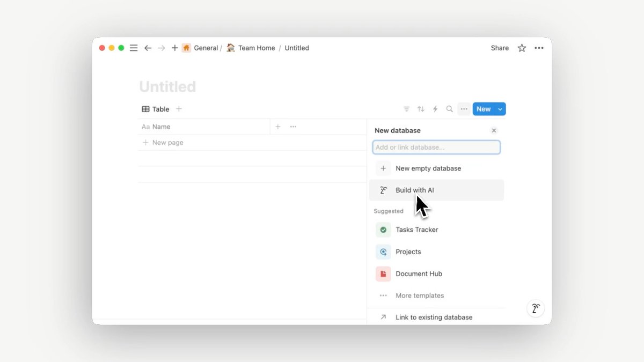Select Build with AI
Image resolution: width=644 pixels, height=362 pixels.
click(436, 190)
